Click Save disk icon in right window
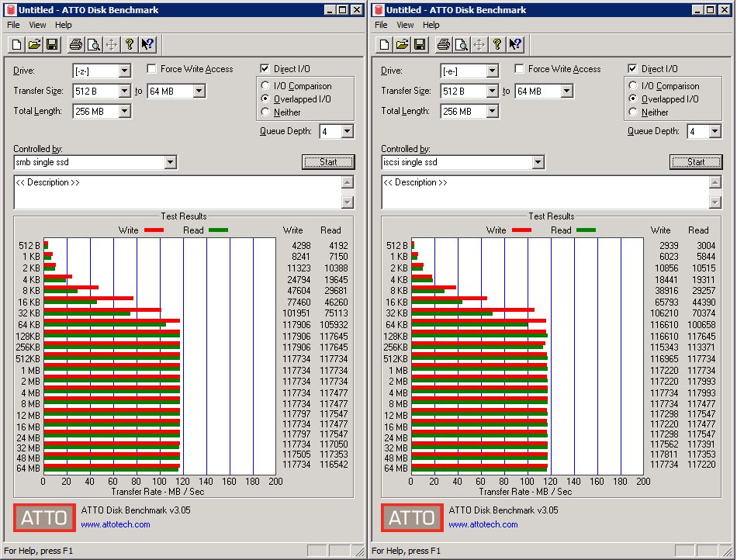 coord(420,45)
